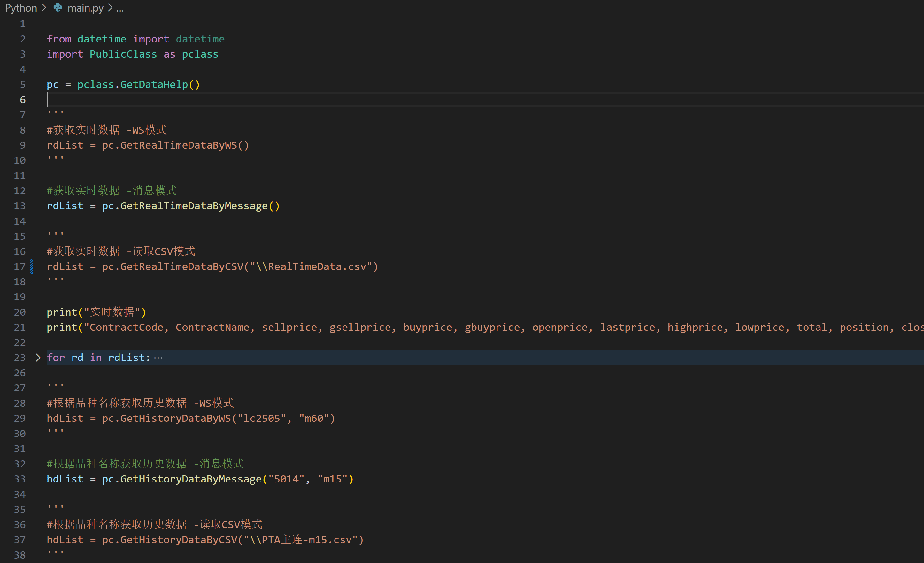Place cursor on GetDataHelp call
This screenshot has width=924, height=563.
pyautogui.click(x=154, y=84)
